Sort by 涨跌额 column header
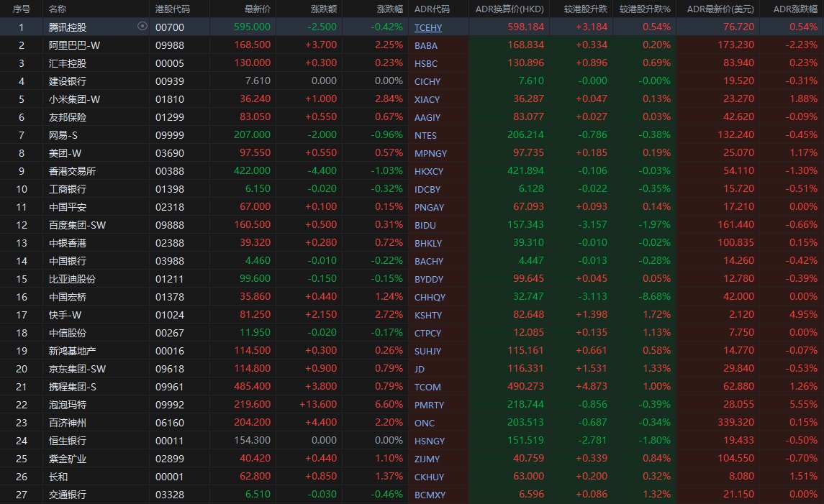Screen dimensions: 824x504 pos(324,9)
